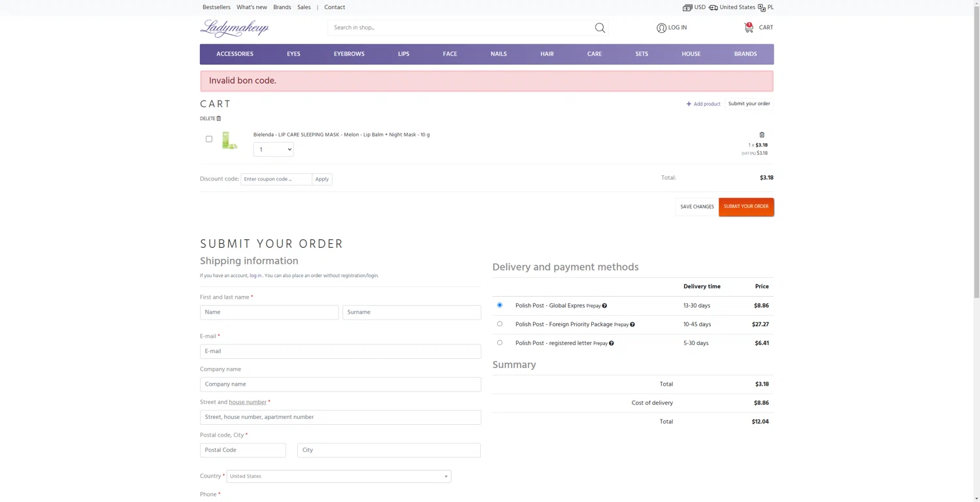
Task: Open the BRANDS menu in purple bar
Action: click(745, 54)
